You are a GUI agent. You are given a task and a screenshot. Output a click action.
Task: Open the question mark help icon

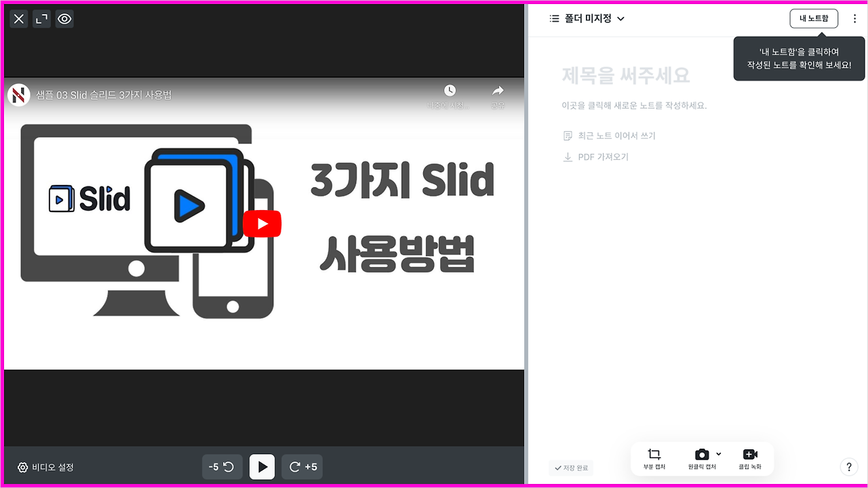[849, 467]
